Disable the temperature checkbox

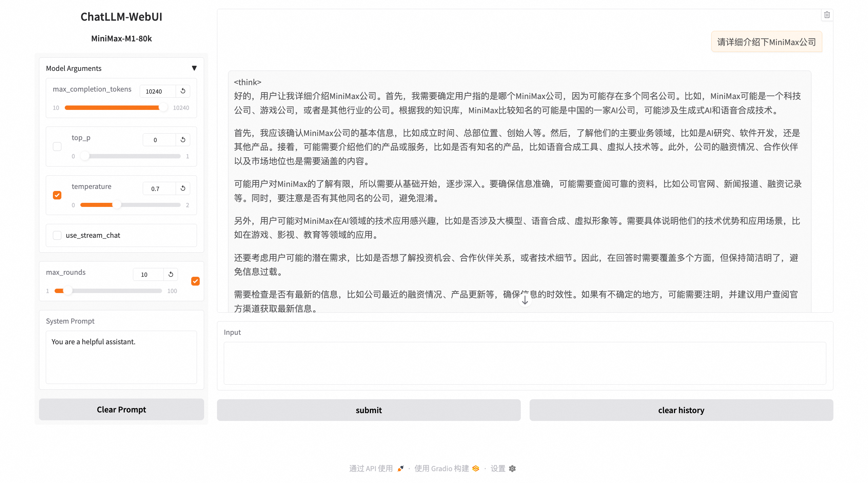point(57,195)
